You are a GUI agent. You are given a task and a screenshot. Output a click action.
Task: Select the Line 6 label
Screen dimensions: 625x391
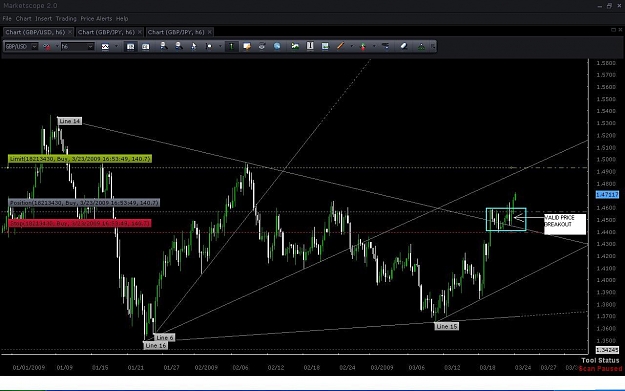(164, 338)
